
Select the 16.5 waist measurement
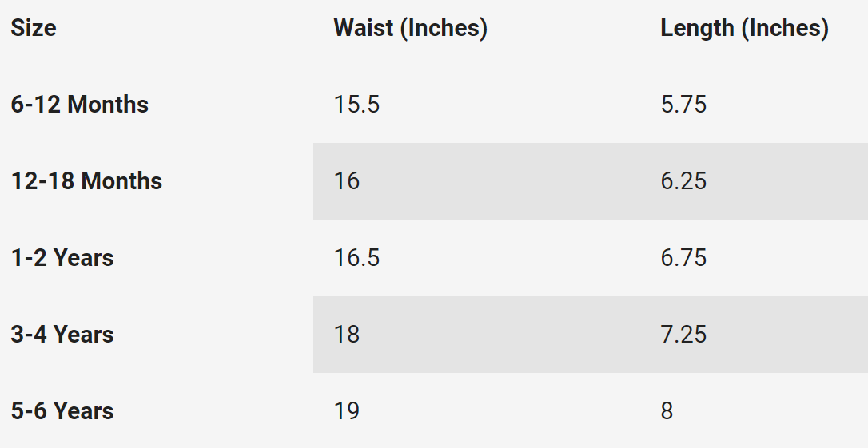tap(356, 258)
